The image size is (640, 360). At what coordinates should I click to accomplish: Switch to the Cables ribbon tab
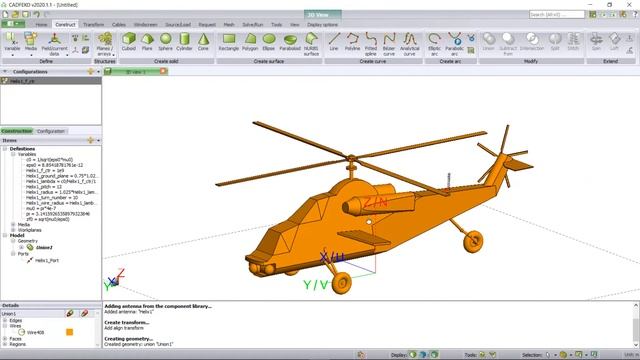click(119, 24)
